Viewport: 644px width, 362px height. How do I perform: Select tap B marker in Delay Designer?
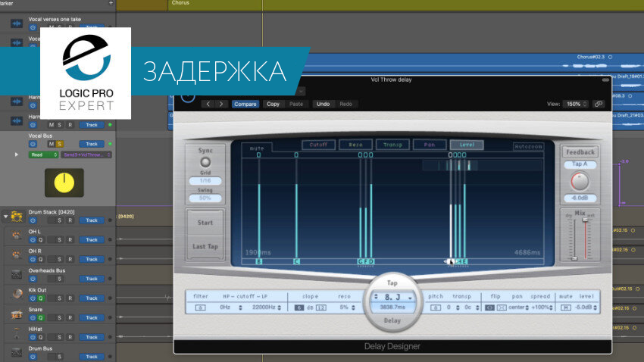[259, 261]
